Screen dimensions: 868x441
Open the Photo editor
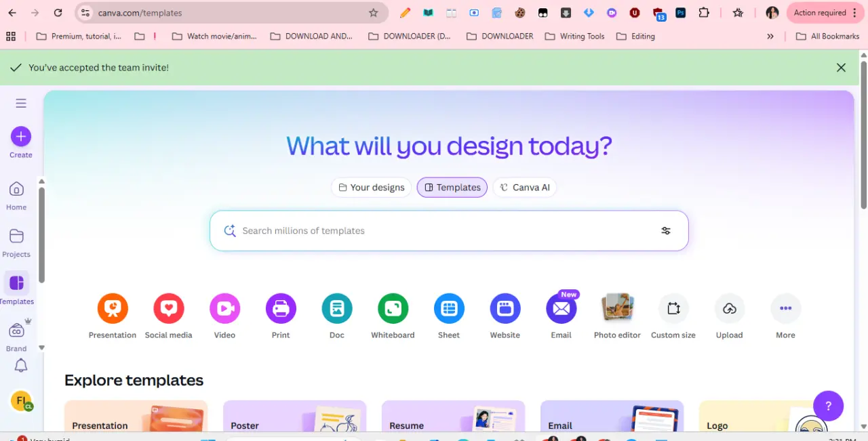point(617,316)
